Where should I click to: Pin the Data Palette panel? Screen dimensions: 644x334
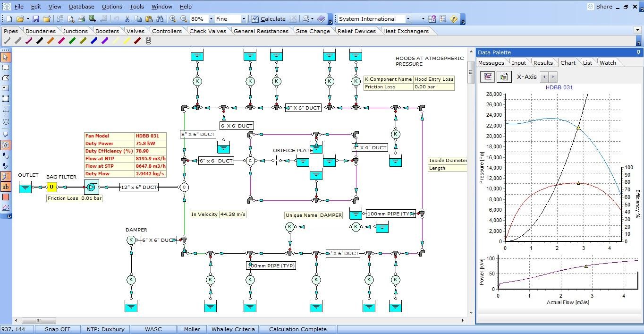pyautogui.click(x=638, y=52)
